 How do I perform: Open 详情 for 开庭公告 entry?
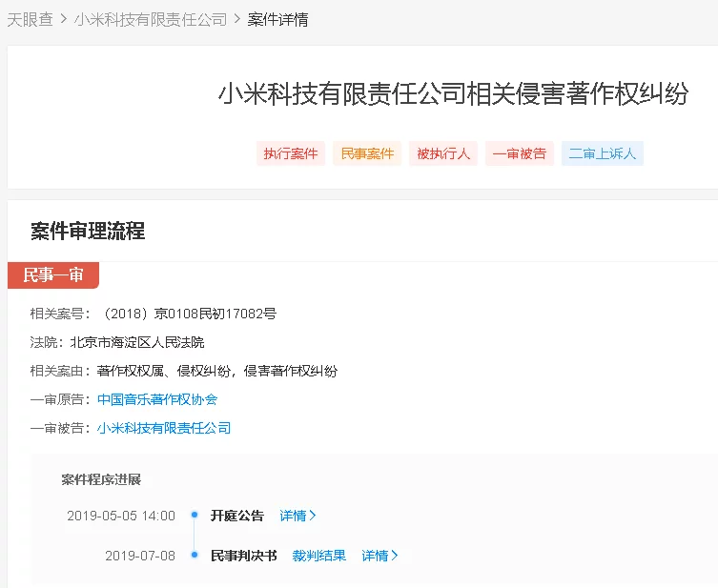pos(297,516)
